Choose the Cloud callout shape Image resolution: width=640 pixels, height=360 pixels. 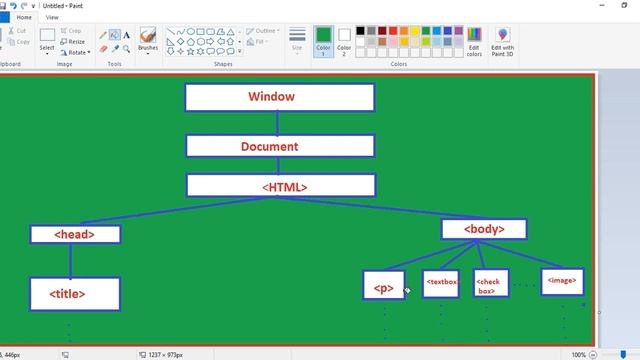coord(231,51)
